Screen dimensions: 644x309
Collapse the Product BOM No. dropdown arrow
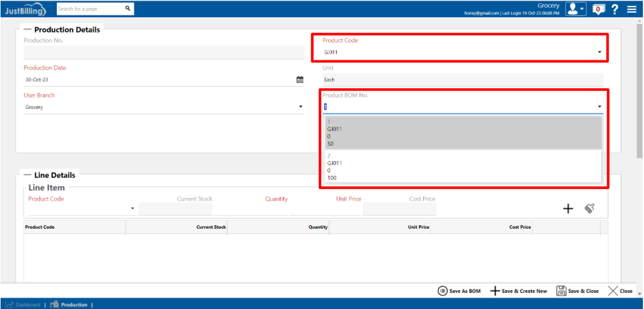[x=599, y=107]
